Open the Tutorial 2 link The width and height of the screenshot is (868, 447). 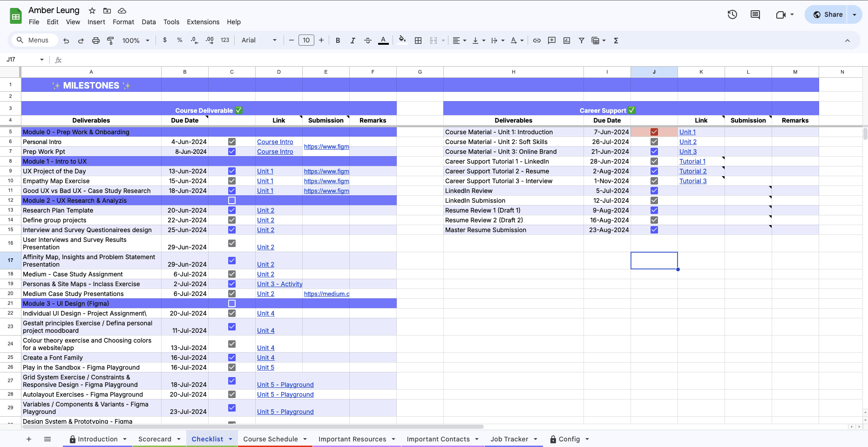point(692,171)
